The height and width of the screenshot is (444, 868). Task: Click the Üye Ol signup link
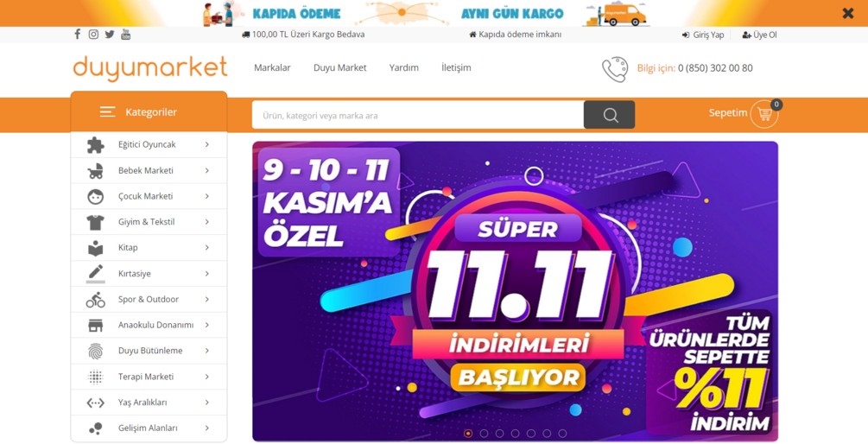(x=759, y=35)
